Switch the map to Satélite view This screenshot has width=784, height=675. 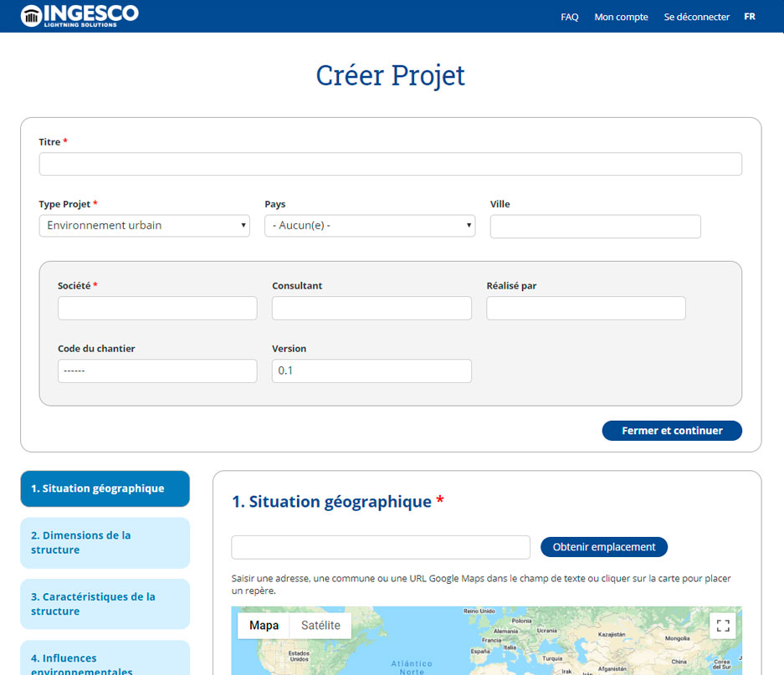click(320, 626)
